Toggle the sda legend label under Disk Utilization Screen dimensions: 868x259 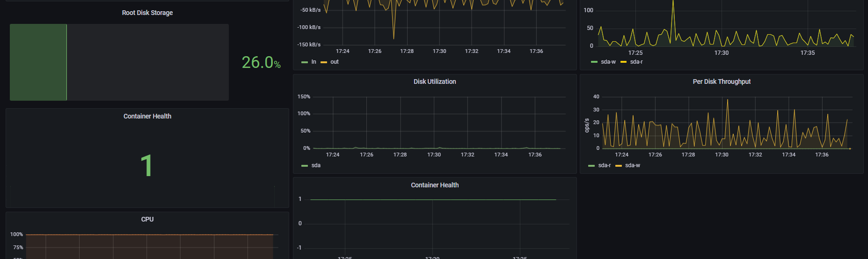(x=316, y=165)
